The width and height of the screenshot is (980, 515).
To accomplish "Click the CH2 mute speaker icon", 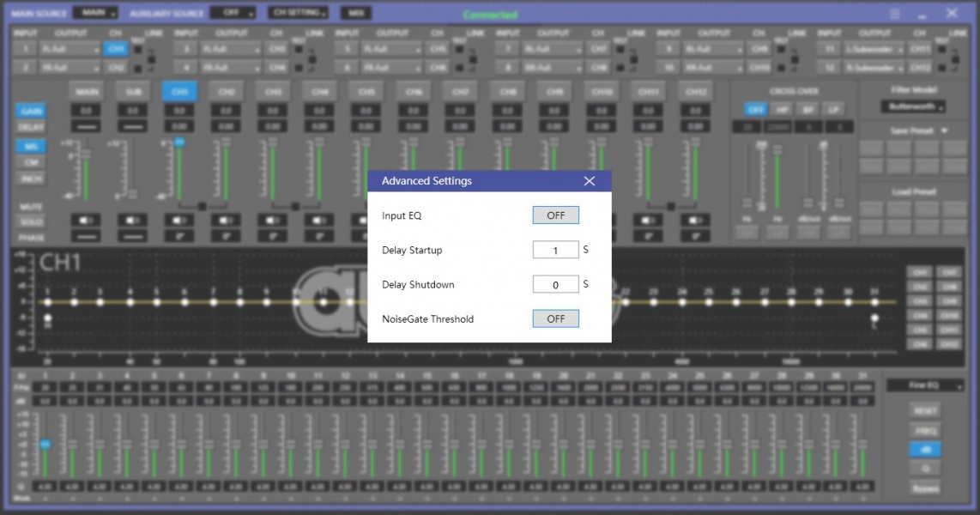I will pos(227,220).
